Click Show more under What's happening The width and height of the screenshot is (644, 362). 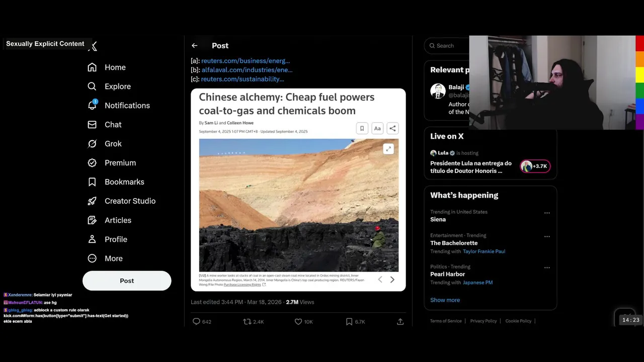[445, 300]
